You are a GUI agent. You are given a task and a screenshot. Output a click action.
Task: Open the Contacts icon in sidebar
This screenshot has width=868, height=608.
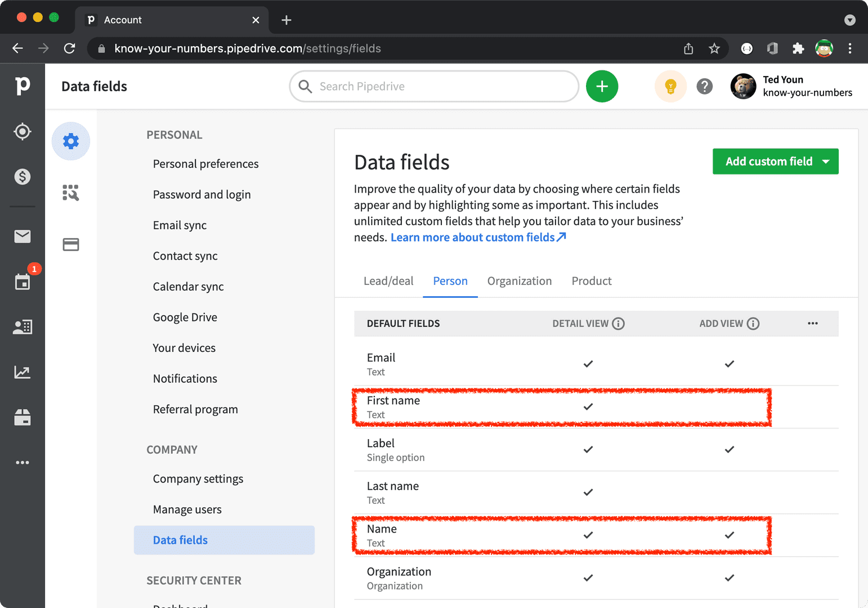23,327
